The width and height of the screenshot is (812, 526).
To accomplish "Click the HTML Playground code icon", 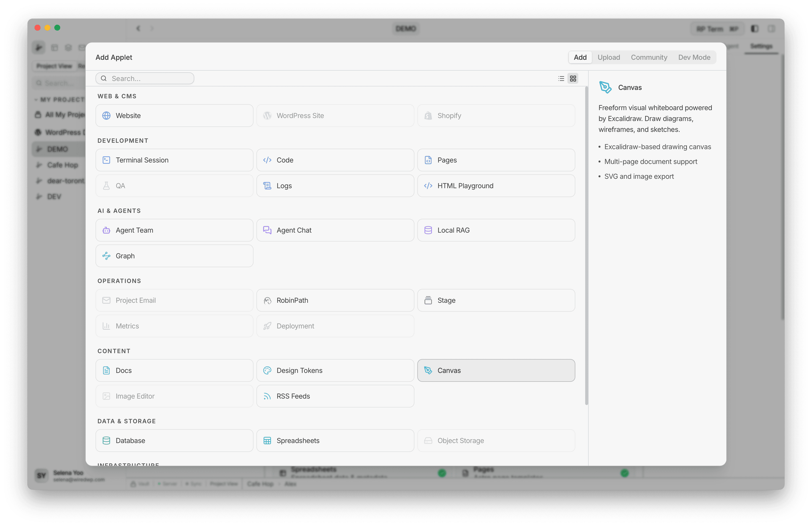I will (428, 186).
